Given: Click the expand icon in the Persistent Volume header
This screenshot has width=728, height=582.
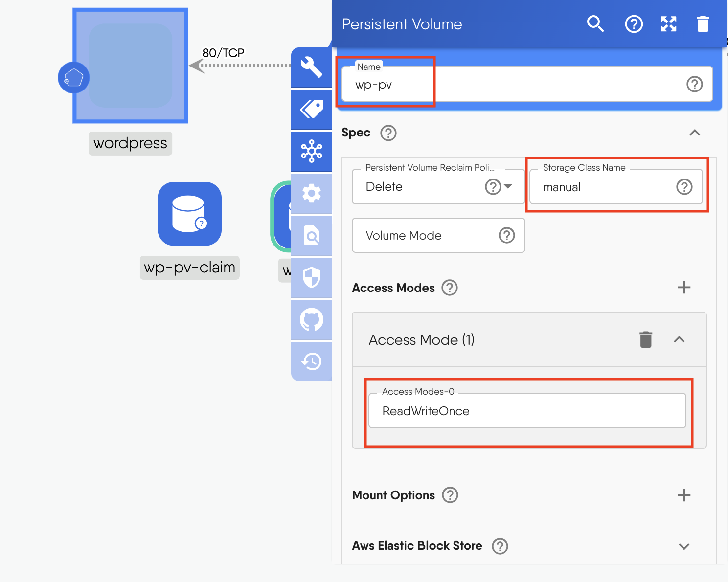Looking at the screenshot, I should [x=669, y=23].
